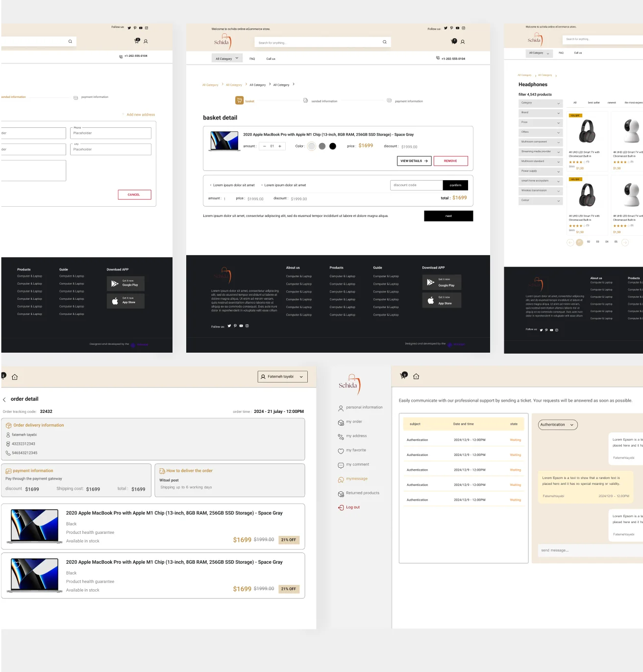Open my favorite in account sidebar
Screen dimensions: 643x672
pos(352,450)
